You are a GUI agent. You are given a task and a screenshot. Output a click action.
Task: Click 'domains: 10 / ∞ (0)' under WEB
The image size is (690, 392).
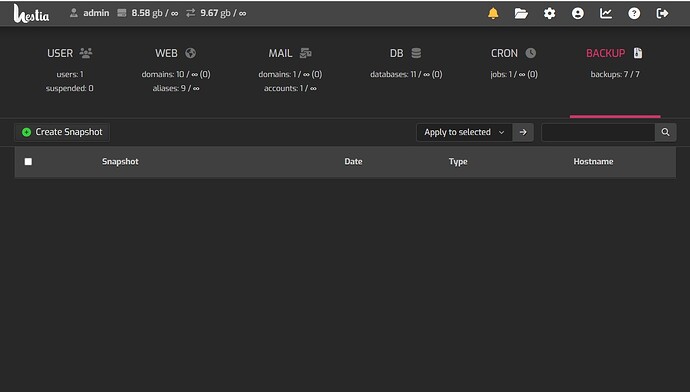pyautogui.click(x=176, y=74)
